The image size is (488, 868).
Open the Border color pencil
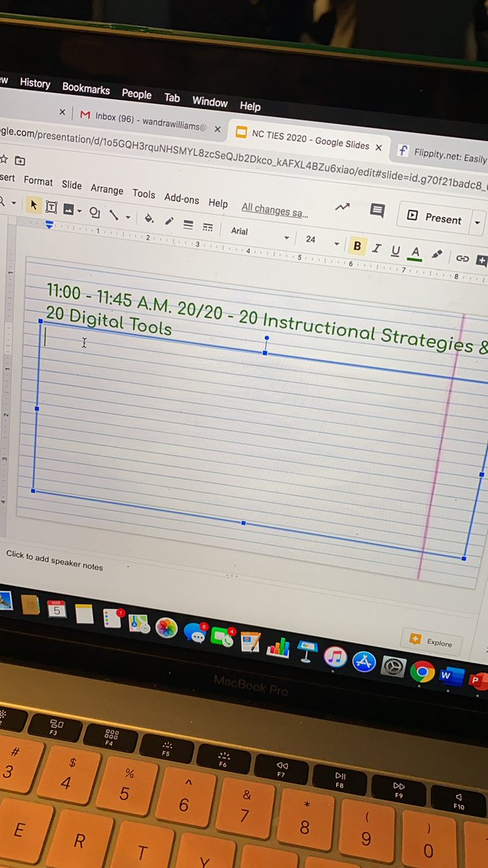[169, 220]
